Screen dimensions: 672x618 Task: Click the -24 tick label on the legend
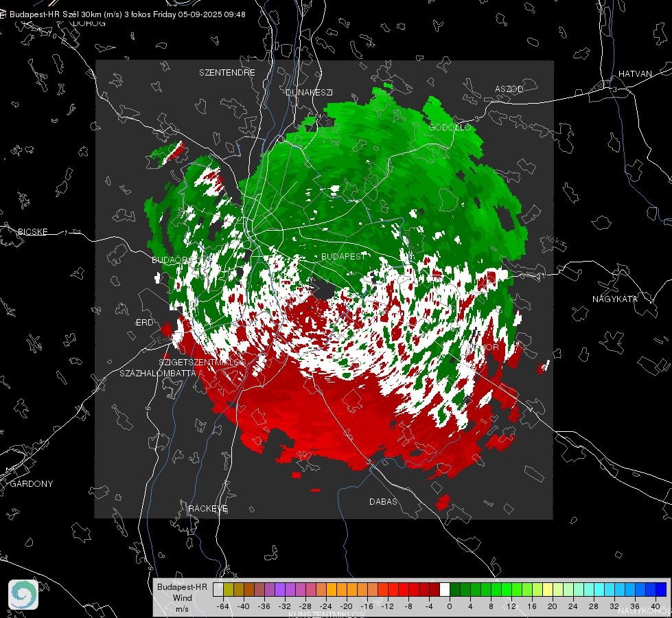[x=326, y=606]
